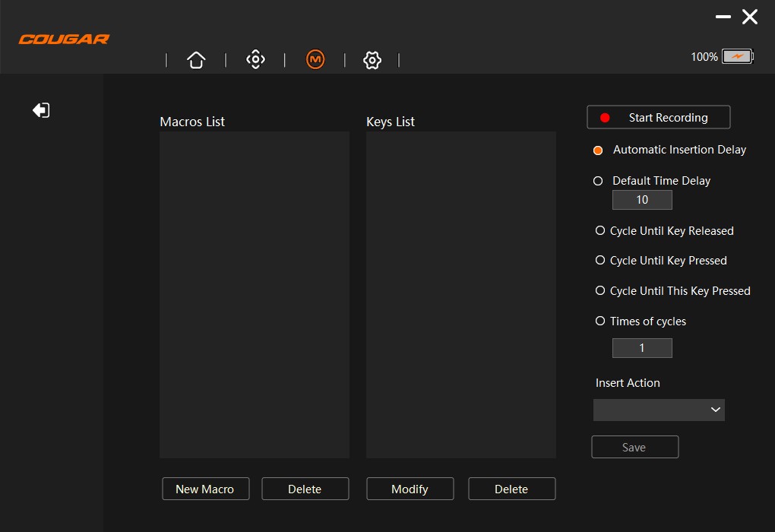Open the Home page icon
Image resolution: width=775 pixels, height=532 pixels.
click(x=196, y=60)
